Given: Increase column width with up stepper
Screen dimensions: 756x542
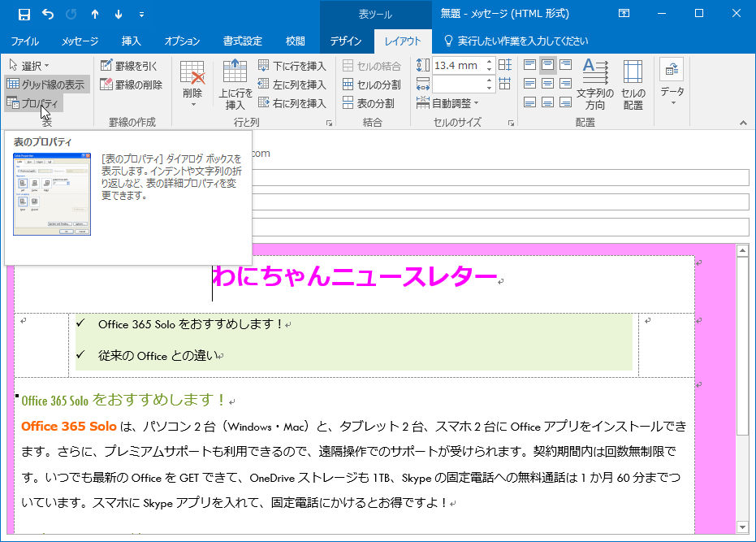Looking at the screenshot, I should click(490, 80).
